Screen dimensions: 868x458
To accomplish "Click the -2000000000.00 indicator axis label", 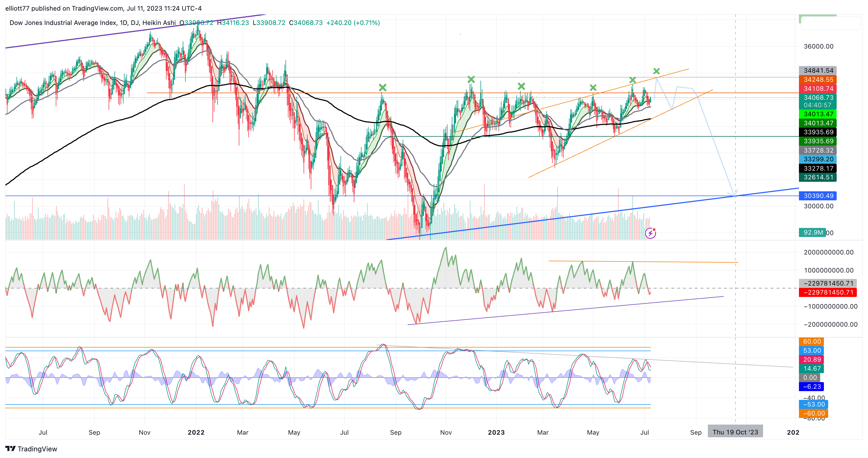I will pos(830,325).
